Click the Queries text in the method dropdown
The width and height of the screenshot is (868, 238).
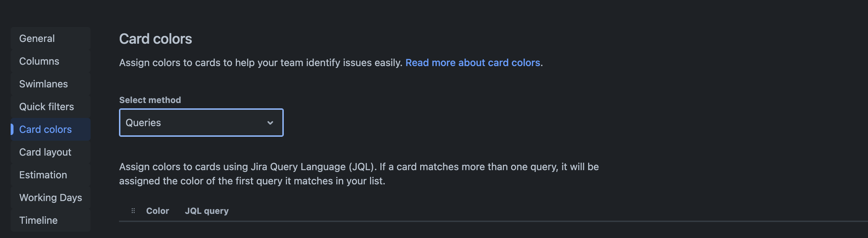point(143,123)
